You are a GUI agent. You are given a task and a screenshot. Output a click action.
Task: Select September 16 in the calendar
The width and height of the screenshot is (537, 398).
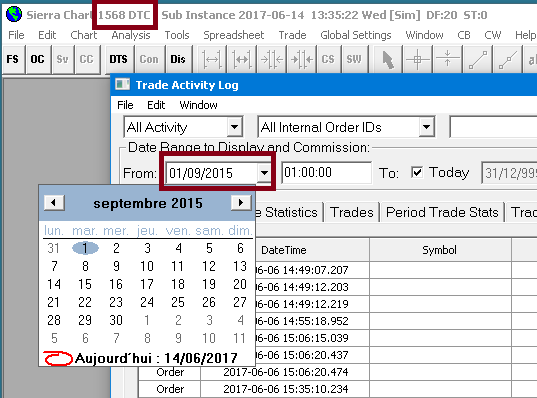coord(116,284)
